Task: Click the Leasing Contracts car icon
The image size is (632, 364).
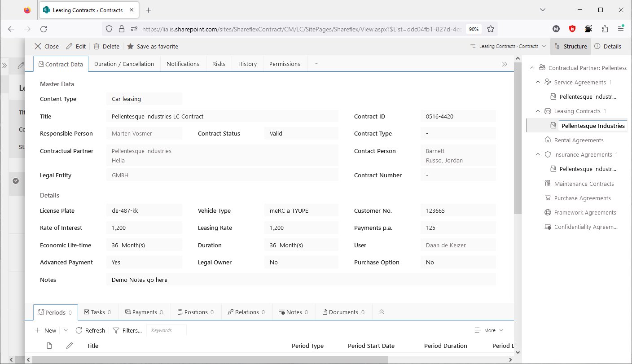Action: tap(547, 111)
